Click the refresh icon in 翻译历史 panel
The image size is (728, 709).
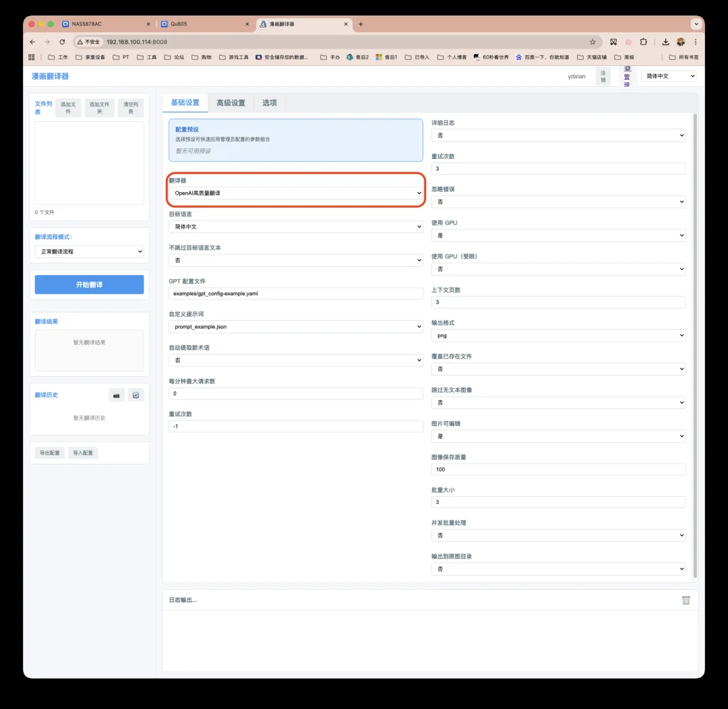pos(136,396)
